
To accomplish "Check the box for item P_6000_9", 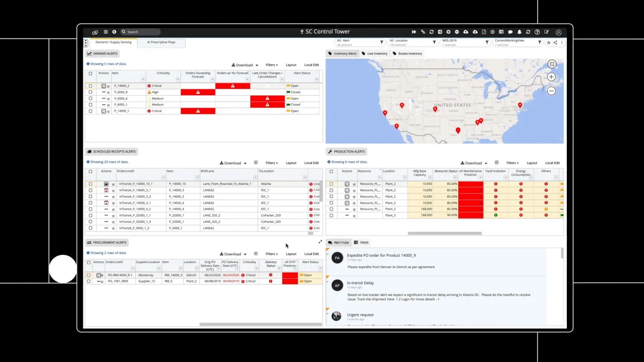I will tap(91, 92).
